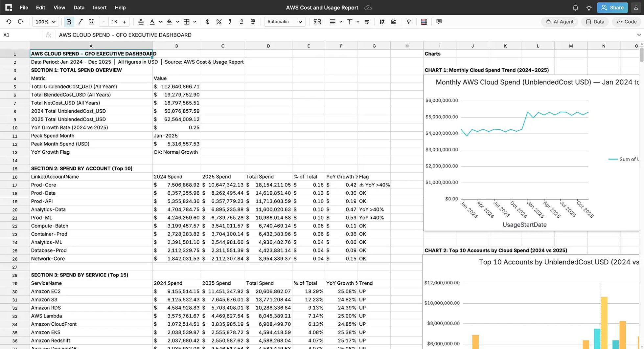This screenshot has height=349, width=644.
Task: Click the font size field showing 13
Action: [x=114, y=22]
